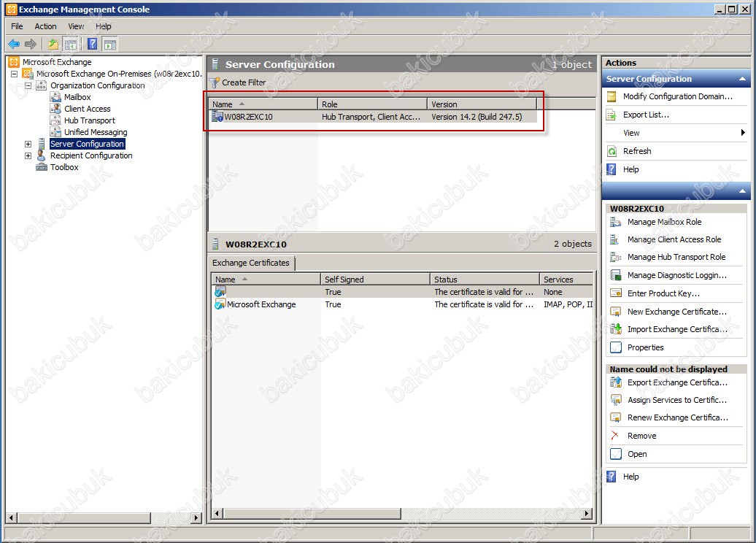Open the Action menu

point(45,26)
